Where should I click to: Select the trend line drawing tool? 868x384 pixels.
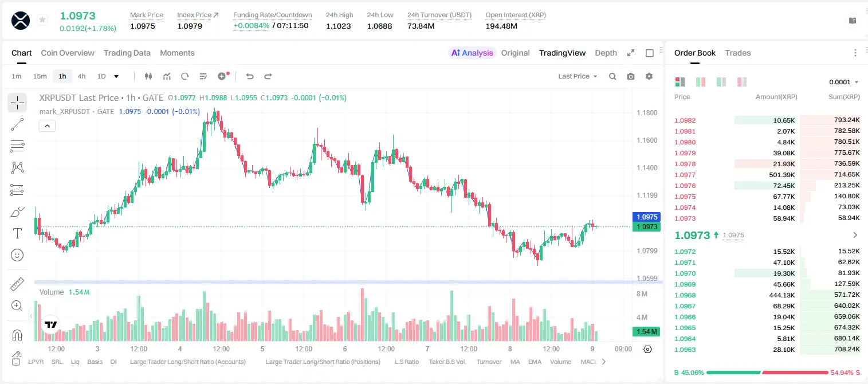coord(17,124)
